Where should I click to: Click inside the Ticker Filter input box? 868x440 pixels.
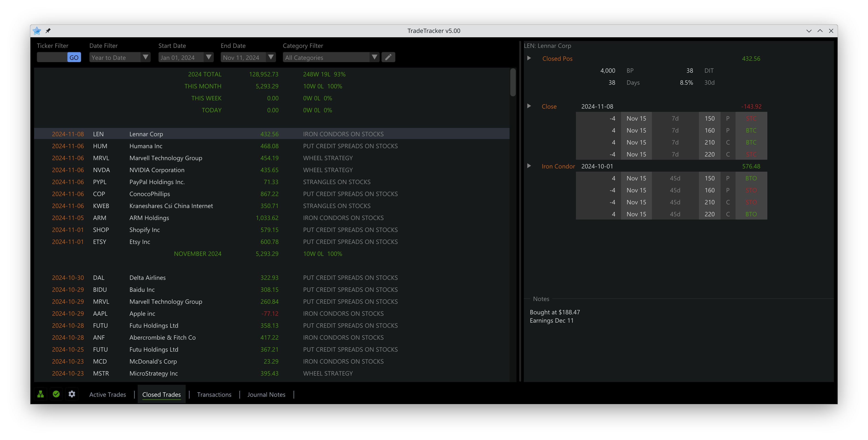52,57
